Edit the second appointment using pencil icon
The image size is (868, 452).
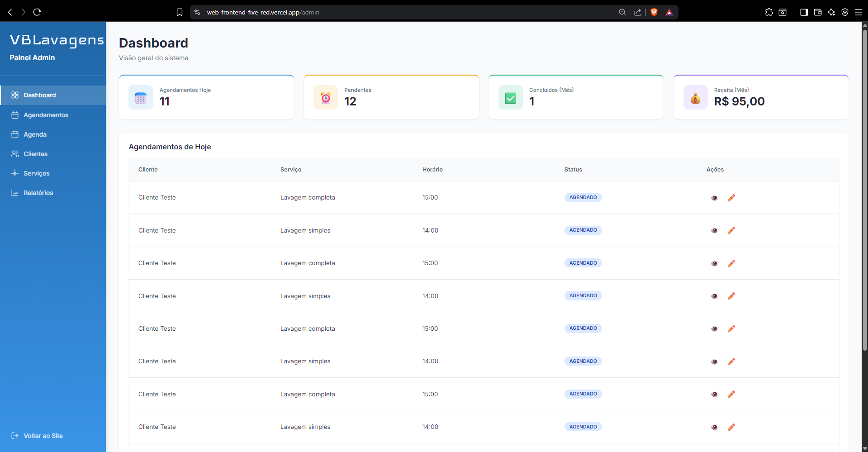731,231
